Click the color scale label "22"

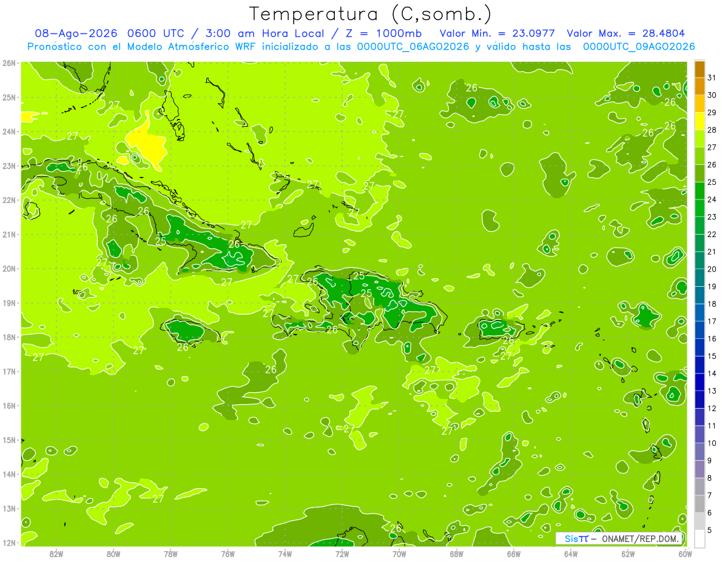712,234
